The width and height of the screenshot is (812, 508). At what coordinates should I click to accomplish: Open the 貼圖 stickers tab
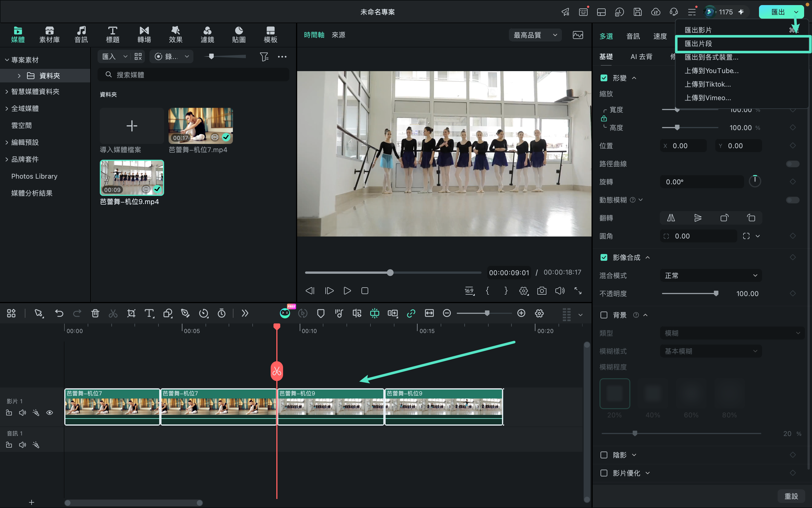click(x=239, y=35)
